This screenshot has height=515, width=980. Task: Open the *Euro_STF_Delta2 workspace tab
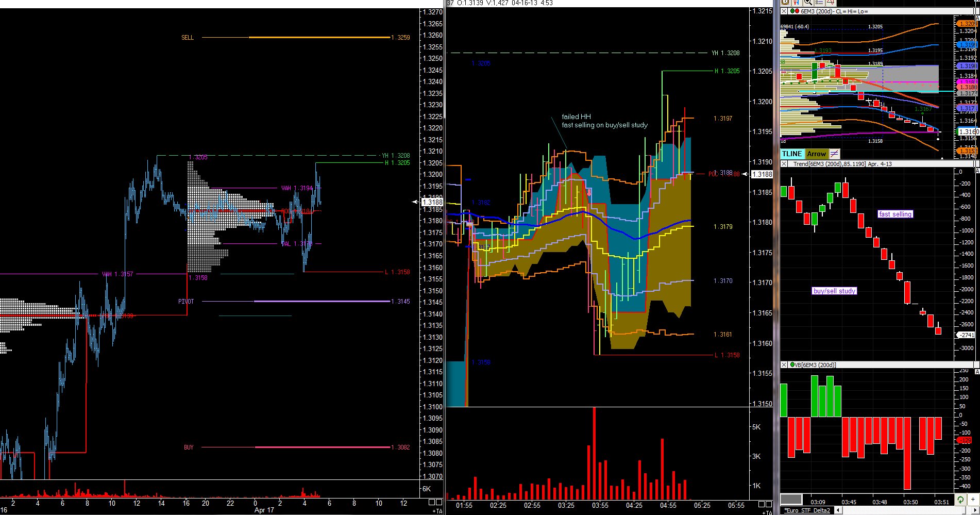coord(807,510)
